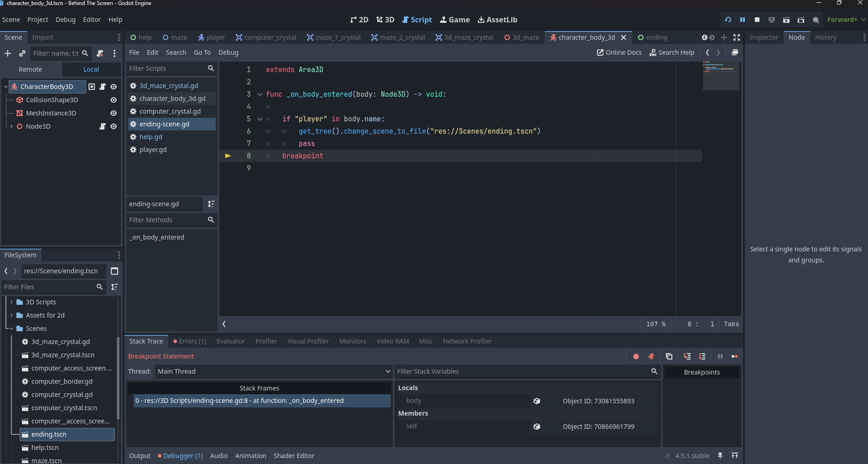The width and height of the screenshot is (868, 464).
Task: Open the Debug menu in top menu bar
Action: [x=65, y=20]
